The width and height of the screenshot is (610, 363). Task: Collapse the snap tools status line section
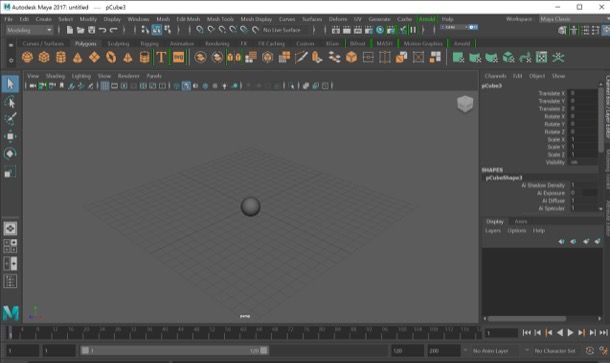click(x=189, y=30)
